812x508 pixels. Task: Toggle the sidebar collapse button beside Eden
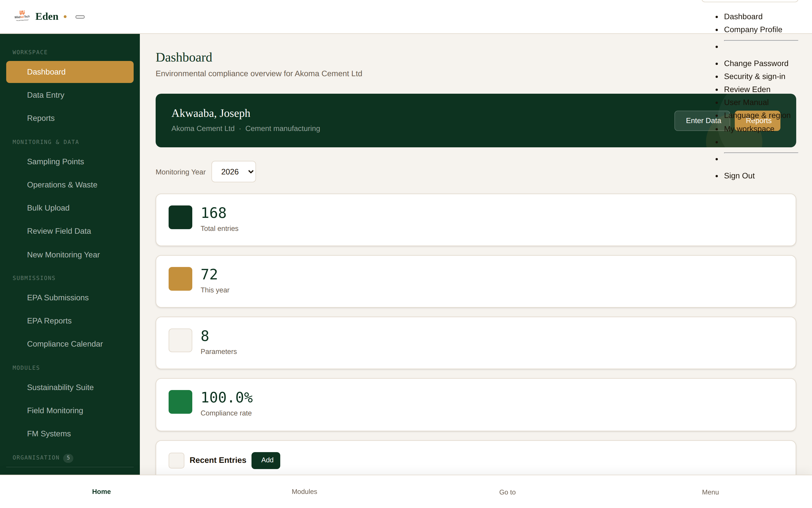tap(80, 17)
